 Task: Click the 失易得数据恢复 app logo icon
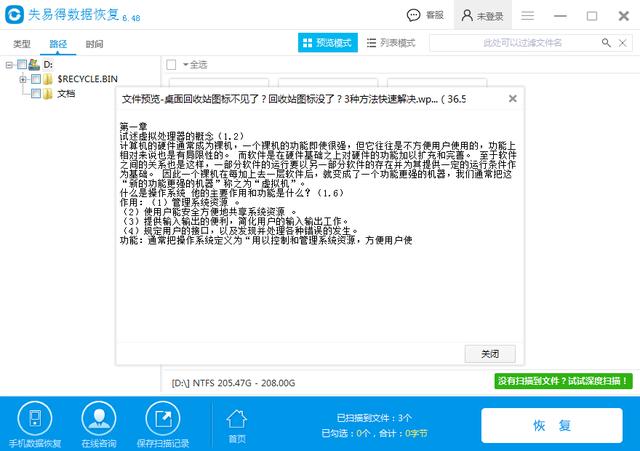click(x=15, y=15)
